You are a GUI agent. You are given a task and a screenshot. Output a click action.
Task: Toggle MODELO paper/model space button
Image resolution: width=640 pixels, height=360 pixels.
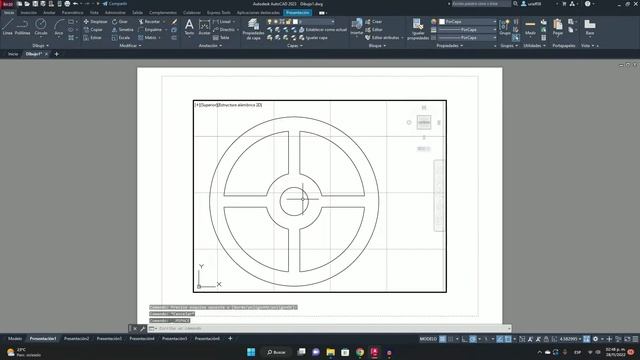point(428,339)
